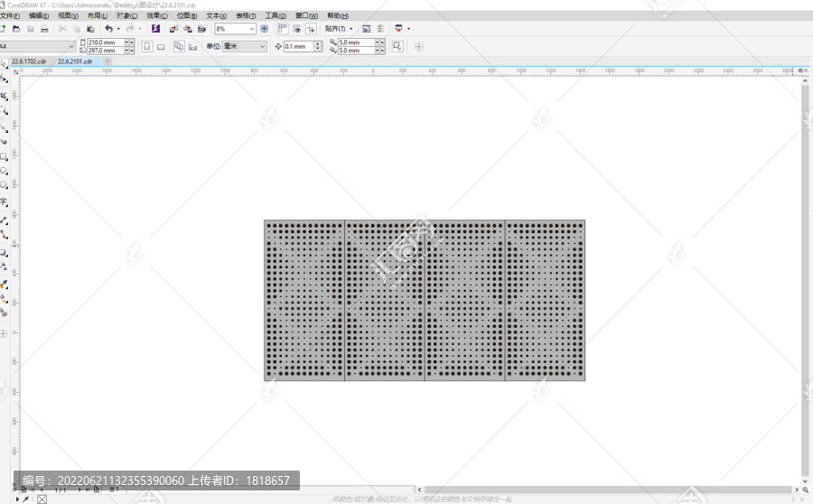Open the 单位 units dropdown showing 毫米
The height and width of the screenshot is (504, 813).
pos(244,47)
